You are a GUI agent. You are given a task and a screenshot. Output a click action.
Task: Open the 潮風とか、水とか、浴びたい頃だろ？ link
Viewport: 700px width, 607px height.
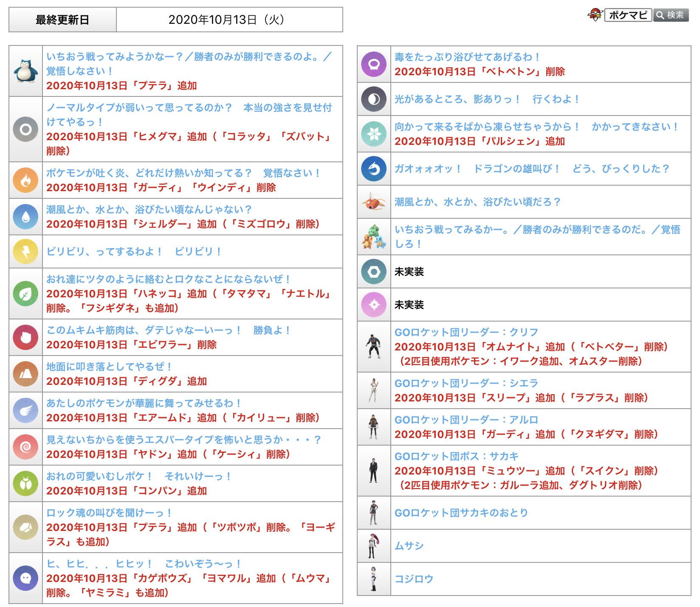pyautogui.click(x=477, y=202)
